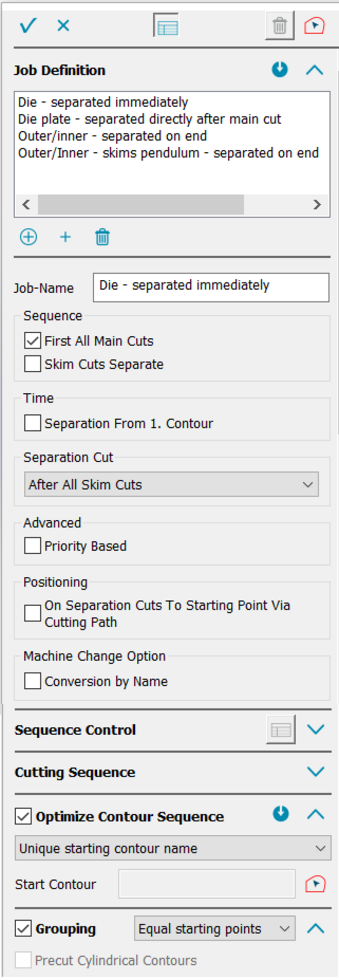Confirm settings with the checkmark icon
This screenshot has height=980, width=339.
click(x=28, y=25)
